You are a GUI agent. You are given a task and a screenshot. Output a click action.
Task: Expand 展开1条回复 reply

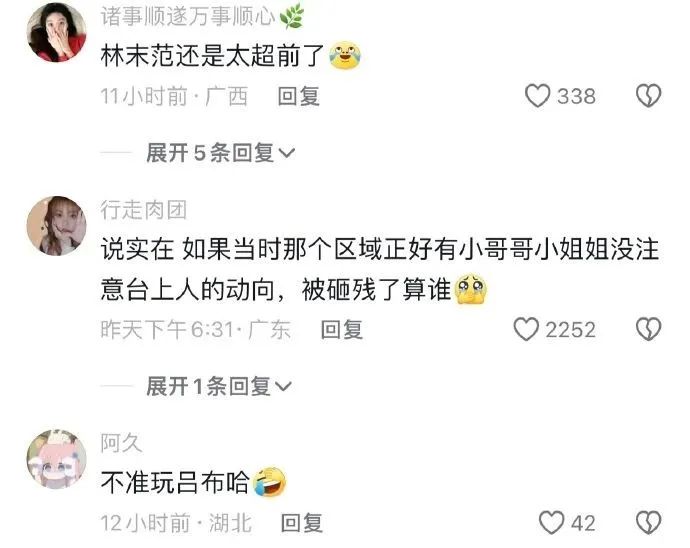tap(219, 386)
